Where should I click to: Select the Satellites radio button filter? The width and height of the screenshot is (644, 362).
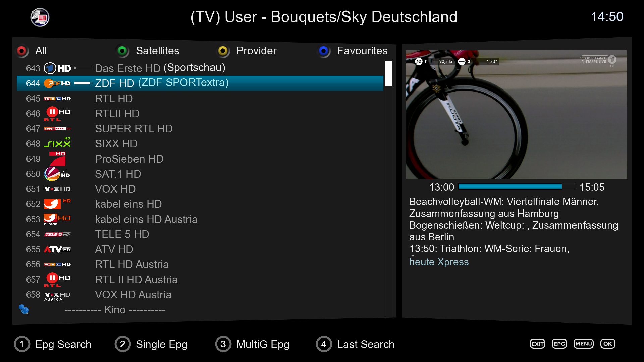123,50
